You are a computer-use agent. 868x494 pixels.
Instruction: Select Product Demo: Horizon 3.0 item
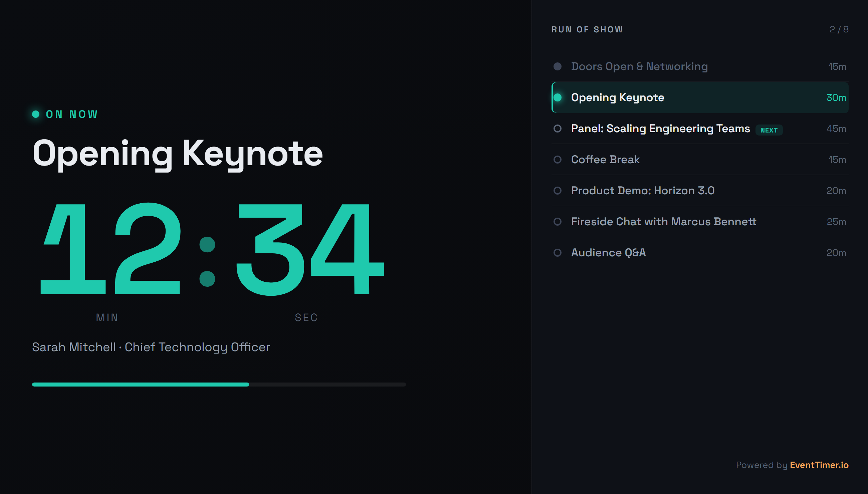tap(700, 191)
